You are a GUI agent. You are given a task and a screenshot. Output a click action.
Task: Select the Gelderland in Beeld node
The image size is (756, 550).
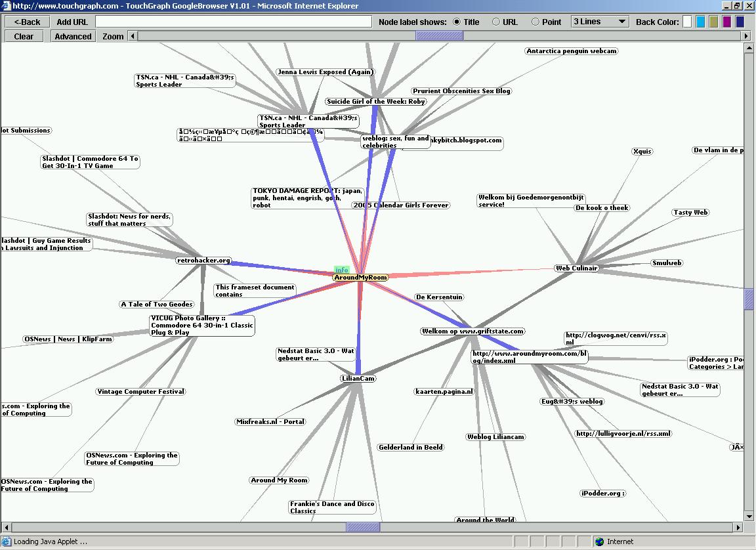[411, 448]
